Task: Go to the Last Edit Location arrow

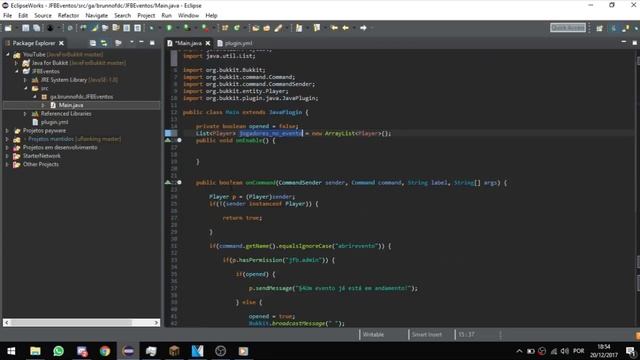Action: coord(334,28)
